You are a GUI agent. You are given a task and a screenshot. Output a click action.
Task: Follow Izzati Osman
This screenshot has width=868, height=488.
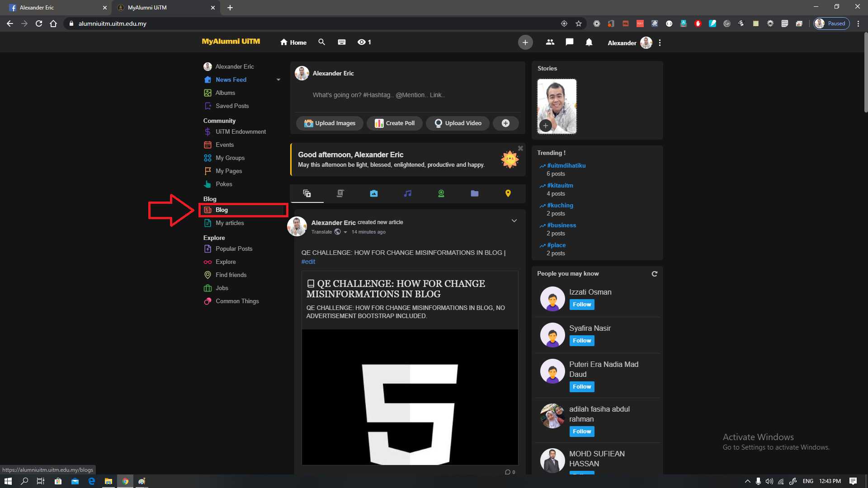[x=582, y=305]
